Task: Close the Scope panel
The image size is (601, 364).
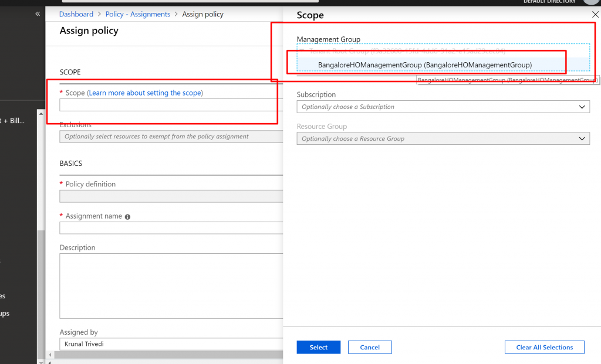Action: tap(595, 15)
